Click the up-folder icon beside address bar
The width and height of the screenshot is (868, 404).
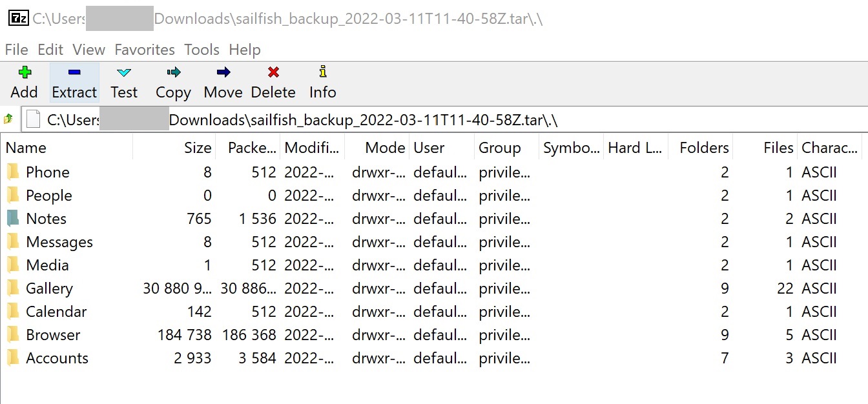(x=8, y=119)
